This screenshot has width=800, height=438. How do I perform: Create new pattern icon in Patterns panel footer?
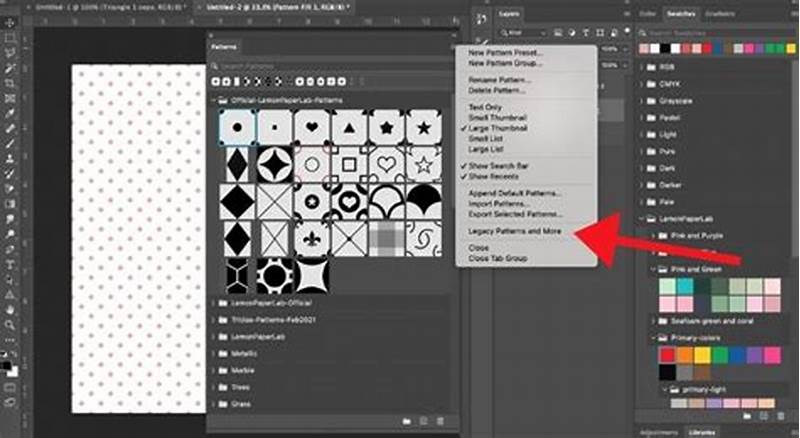click(x=423, y=421)
